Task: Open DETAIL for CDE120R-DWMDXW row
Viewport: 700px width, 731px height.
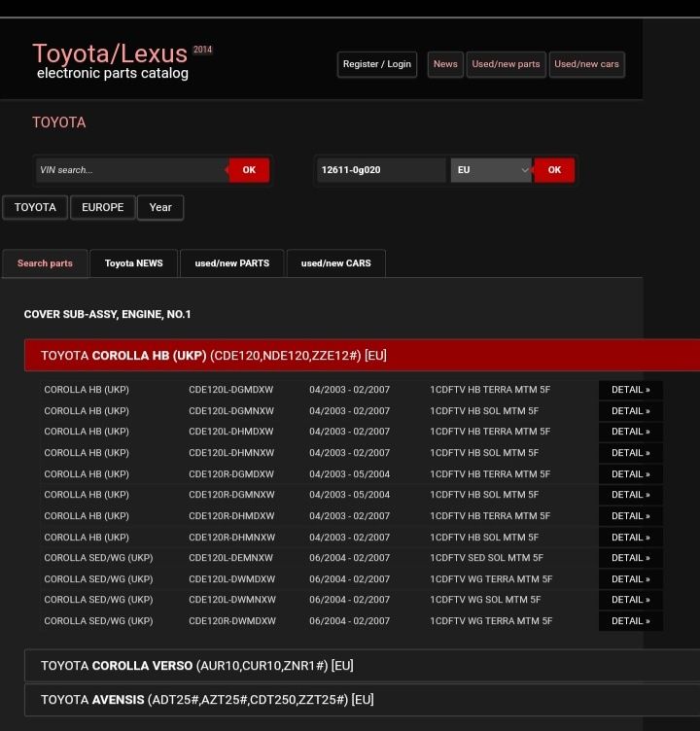Action: (631, 621)
